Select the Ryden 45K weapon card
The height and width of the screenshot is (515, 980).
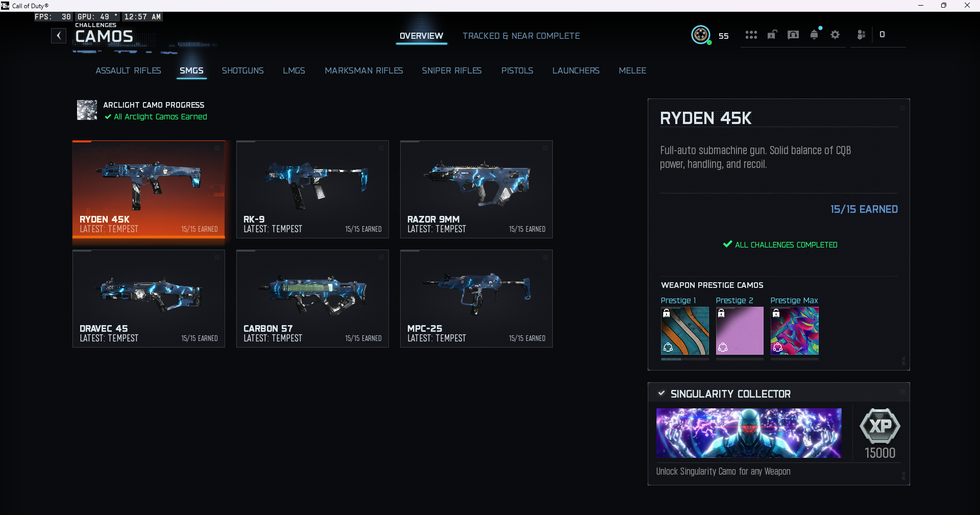[149, 189]
